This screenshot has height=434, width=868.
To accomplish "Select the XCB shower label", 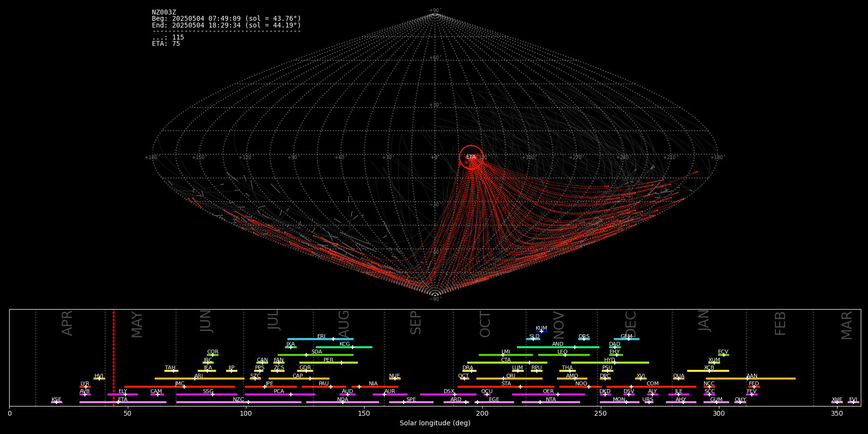I will click(x=709, y=368).
